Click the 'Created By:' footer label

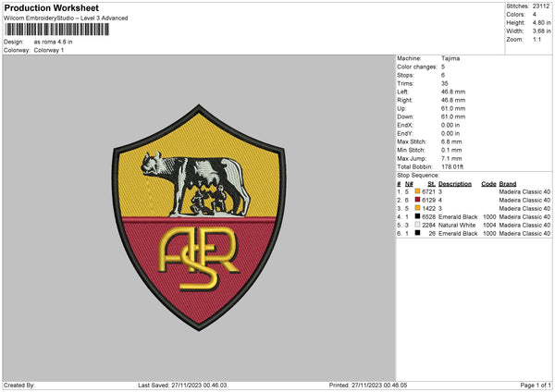pyautogui.click(x=19, y=386)
